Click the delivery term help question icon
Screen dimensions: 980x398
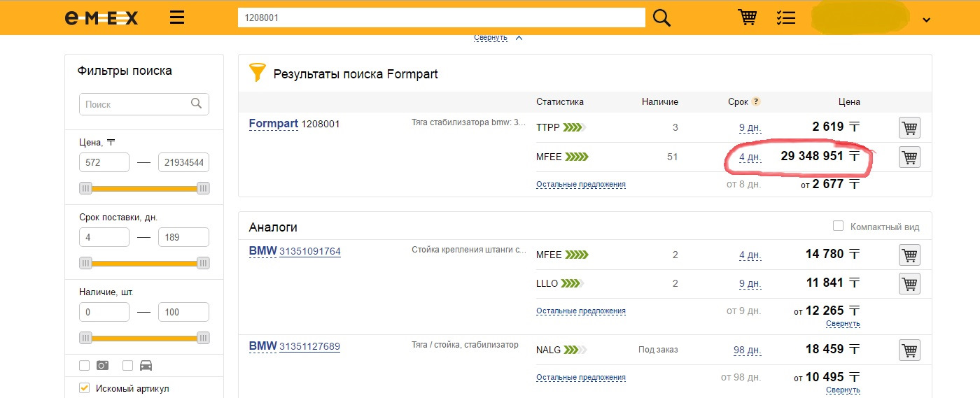coord(756,102)
